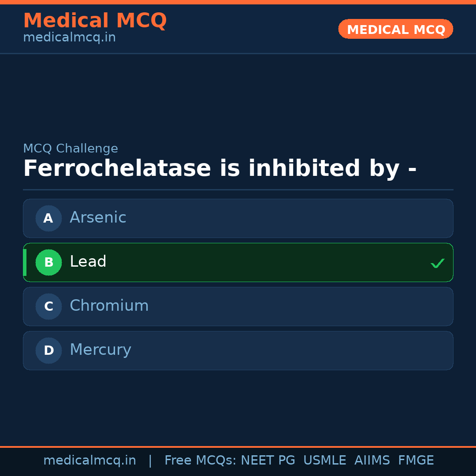Select FMGE in the footer
Viewport: 476px width, 476px height.
pyautogui.click(x=416, y=461)
